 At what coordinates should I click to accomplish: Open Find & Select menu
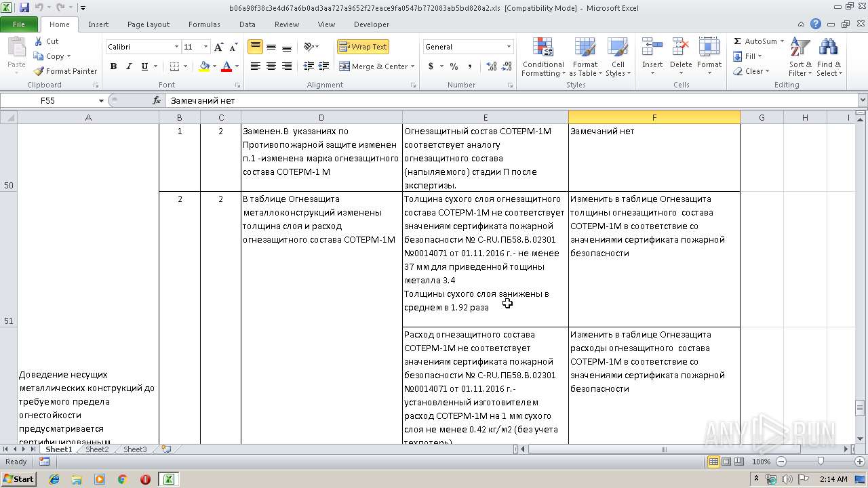click(829, 58)
